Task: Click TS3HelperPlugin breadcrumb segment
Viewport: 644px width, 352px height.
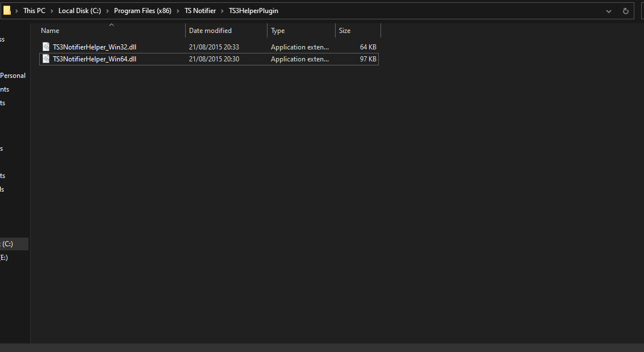Action: [253, 11]
